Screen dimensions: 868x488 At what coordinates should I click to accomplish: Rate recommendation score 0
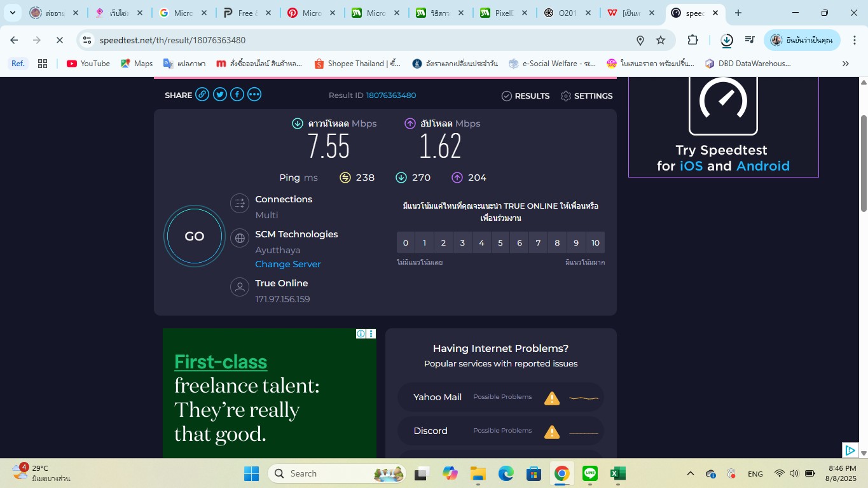click(x=406, y=242)
